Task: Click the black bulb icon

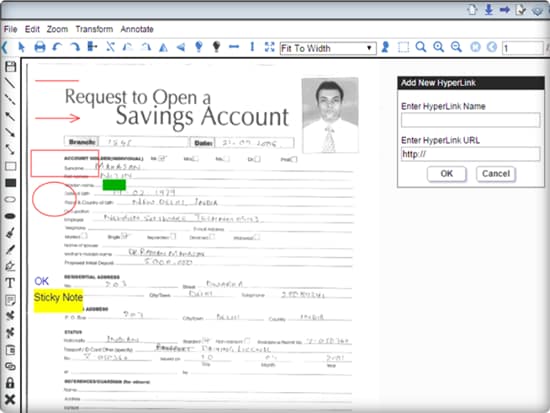Action: pyautogui.click(x=216, y=47)
